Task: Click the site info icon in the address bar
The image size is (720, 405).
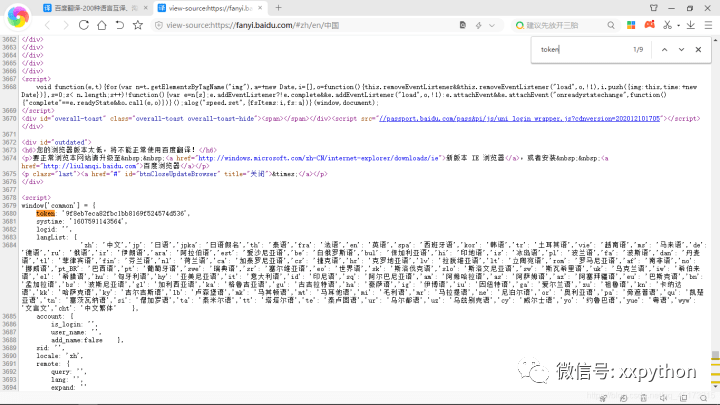Action: (x=159, y=25)
